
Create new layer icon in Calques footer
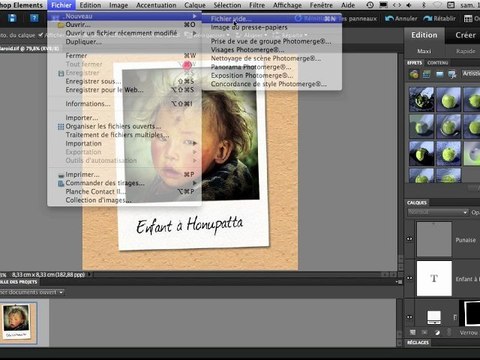(x=413, y=332)
